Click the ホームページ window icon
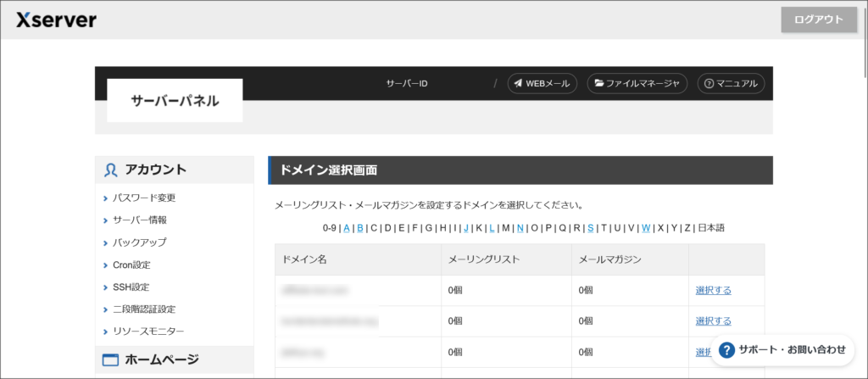The height and width of the screenshot is (379, 868). pyautogui.click(x=111, y=360)
